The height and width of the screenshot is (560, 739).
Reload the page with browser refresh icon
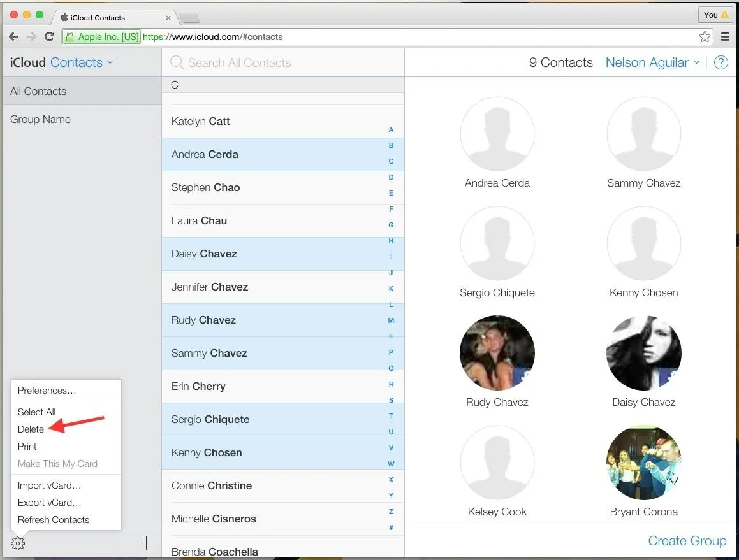click(50, 37)
